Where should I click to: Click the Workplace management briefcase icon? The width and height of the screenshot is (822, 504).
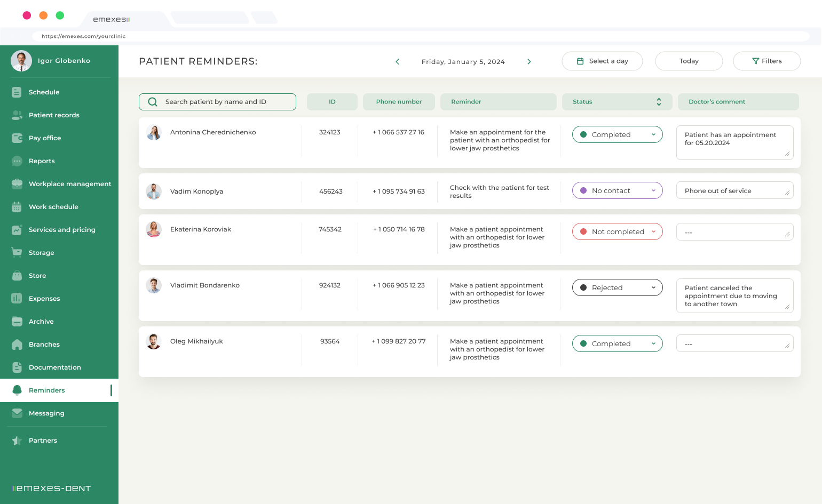[x=17, y=184]
